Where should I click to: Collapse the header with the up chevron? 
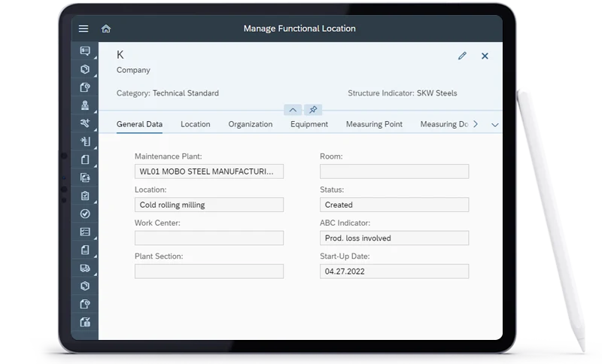pos(293,110)
